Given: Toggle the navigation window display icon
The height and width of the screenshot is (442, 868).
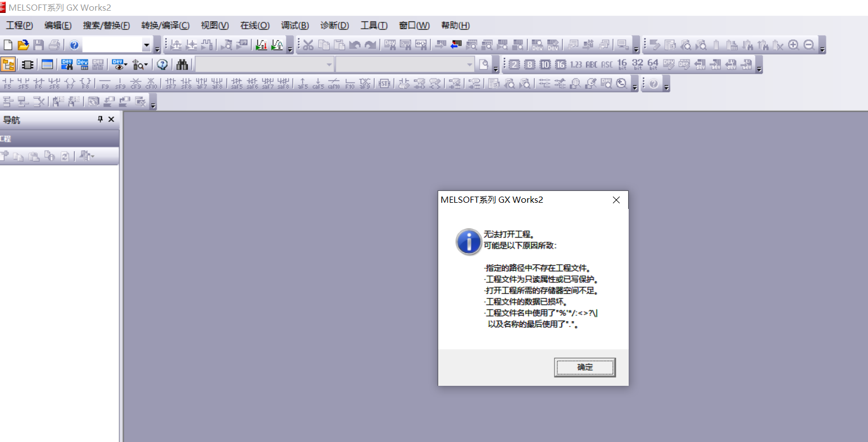Looking at the screenshot, I should (x=8, y=65).
